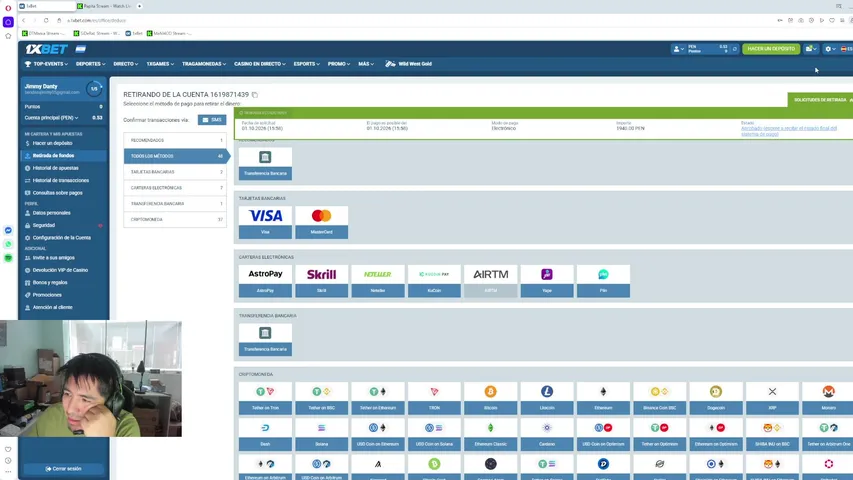This screenshot has width=853, height=480.
Task: Pick Dogecoin as withdrawal method
Action: coord(716,398)
